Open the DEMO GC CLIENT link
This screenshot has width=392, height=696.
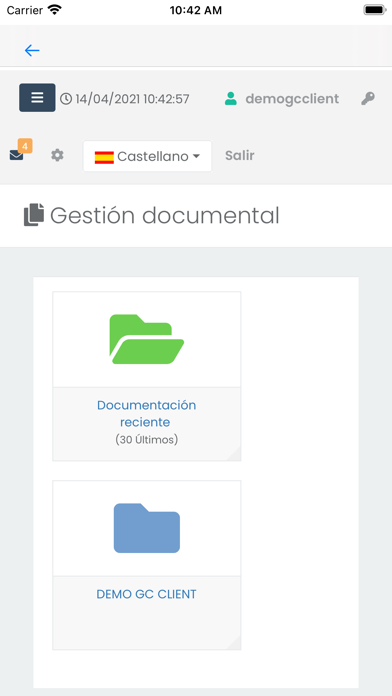(x=147, y=594)
